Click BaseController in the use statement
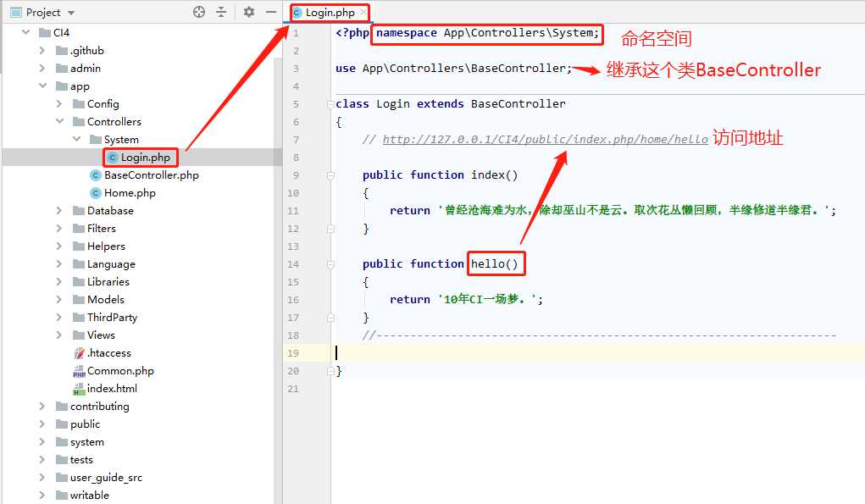865x504 pixels. [x=518, y=69]
